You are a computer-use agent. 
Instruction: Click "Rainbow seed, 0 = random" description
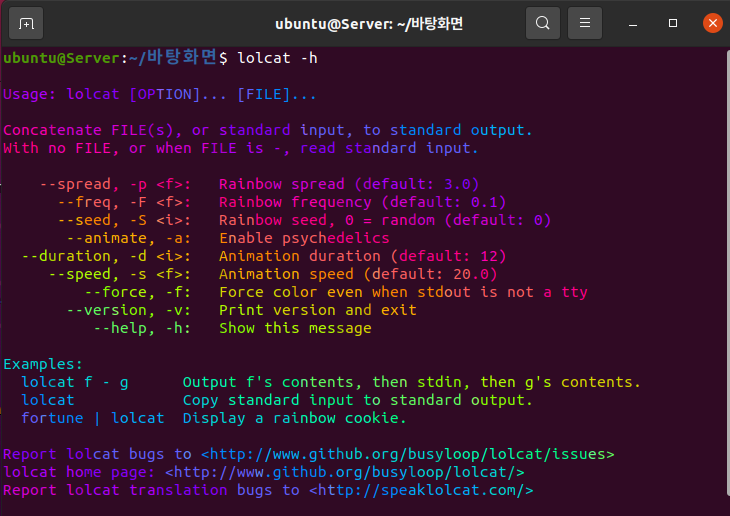tap(327, 220)
